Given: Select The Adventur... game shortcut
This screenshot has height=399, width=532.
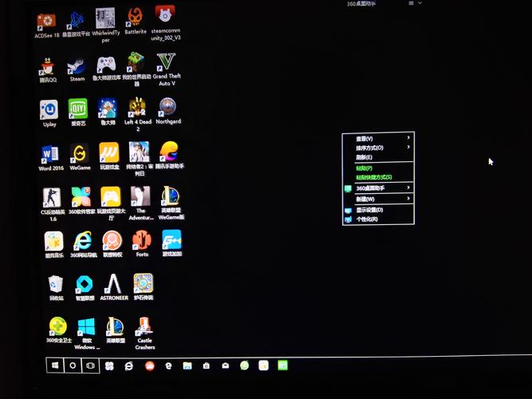Looking at the screenshot, I should tap(141, 203).
